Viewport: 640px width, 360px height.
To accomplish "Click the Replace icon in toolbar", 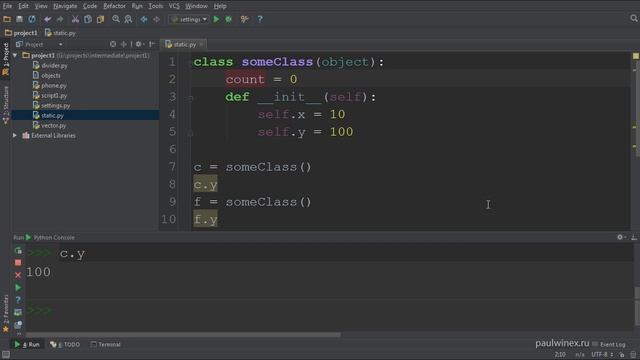I will 128,19.
